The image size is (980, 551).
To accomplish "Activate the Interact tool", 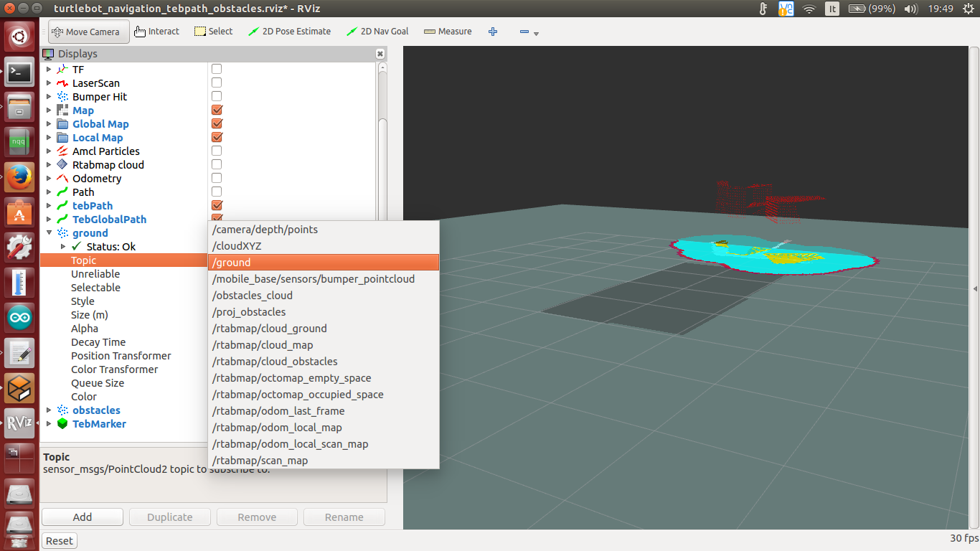I will tap(156, 32).
